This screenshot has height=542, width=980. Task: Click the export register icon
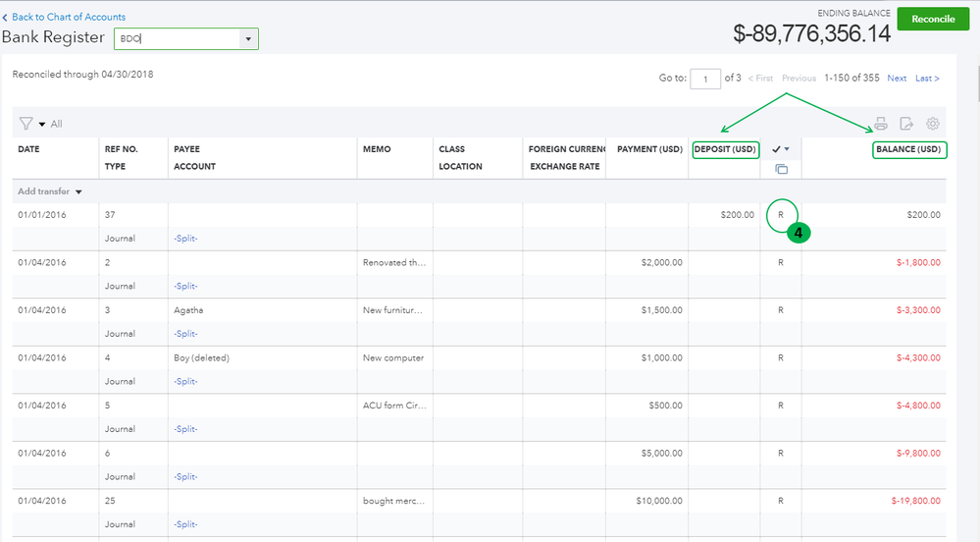point(906,124)
